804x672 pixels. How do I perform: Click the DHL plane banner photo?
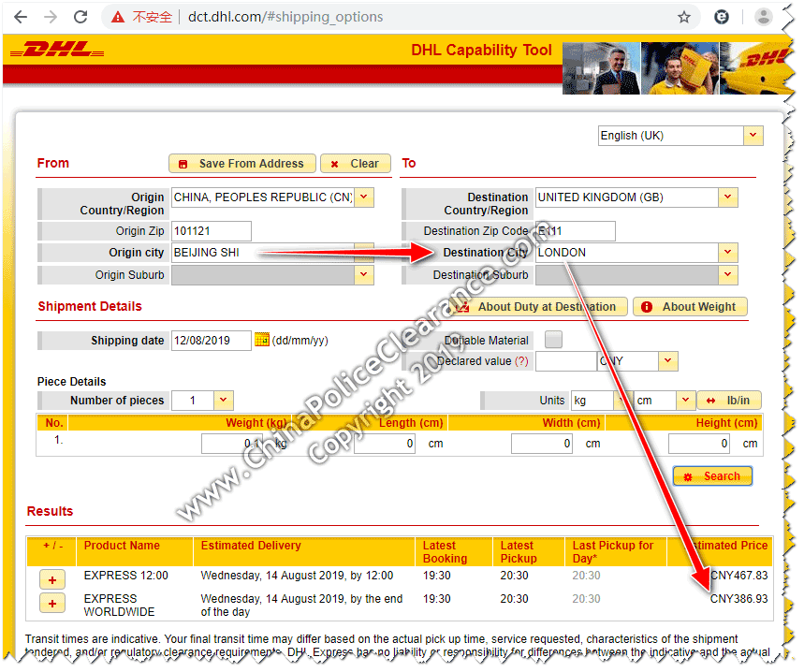coord(756,68)
